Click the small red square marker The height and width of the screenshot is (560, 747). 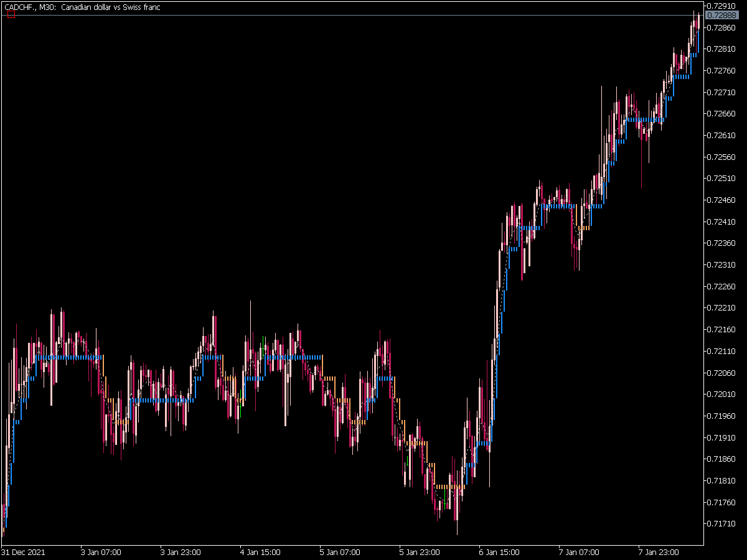pyautogui.click(x=11, y=14)
